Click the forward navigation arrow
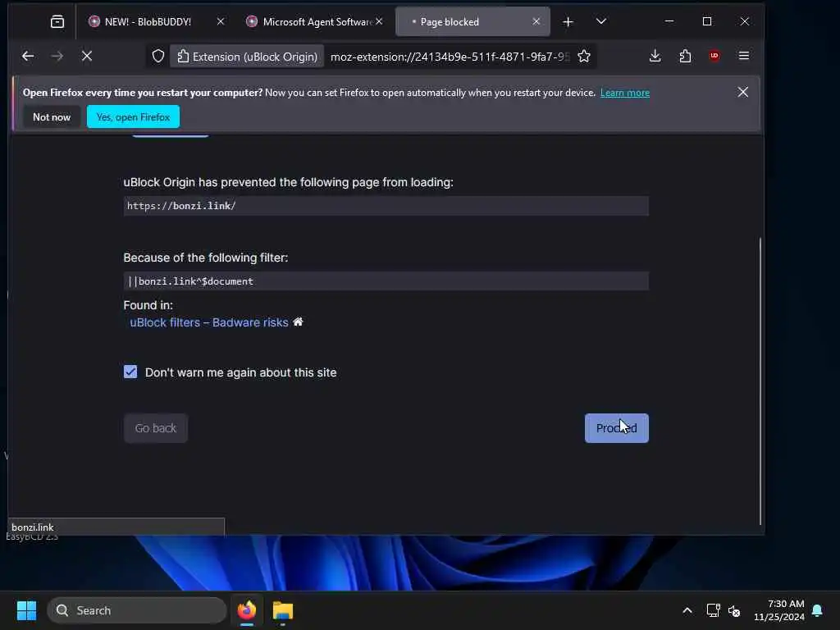 click(57, 57)
